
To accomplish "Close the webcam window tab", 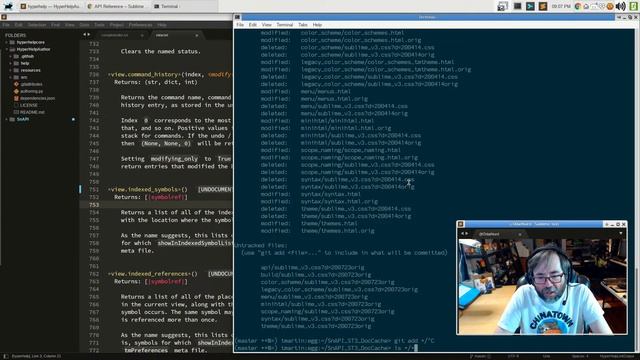I will (520, 234).
